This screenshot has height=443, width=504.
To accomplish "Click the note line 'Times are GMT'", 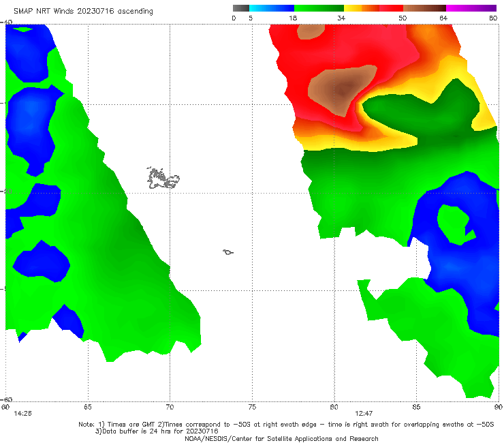I will coord(131,425).
